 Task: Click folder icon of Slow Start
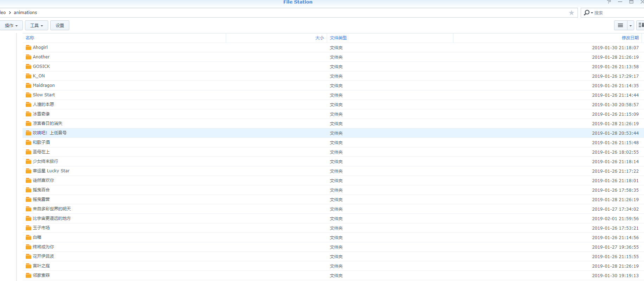click(x=28, y=95)
